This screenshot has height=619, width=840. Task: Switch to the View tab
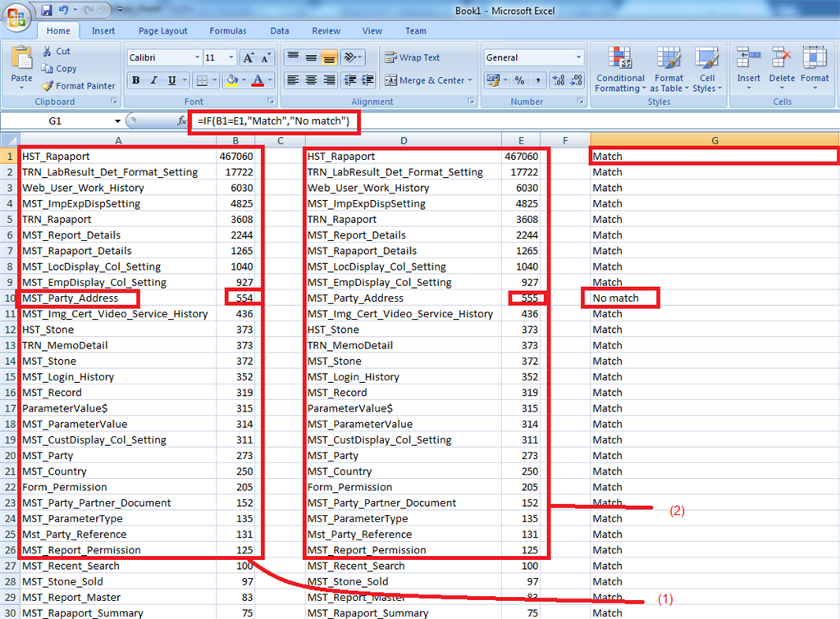(372, 31)
